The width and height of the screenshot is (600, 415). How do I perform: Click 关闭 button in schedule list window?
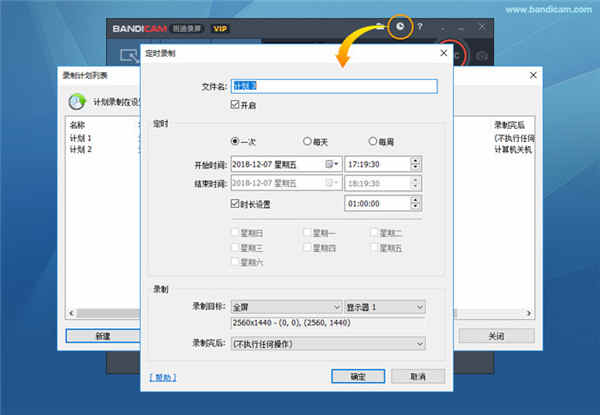click(496, 336)
